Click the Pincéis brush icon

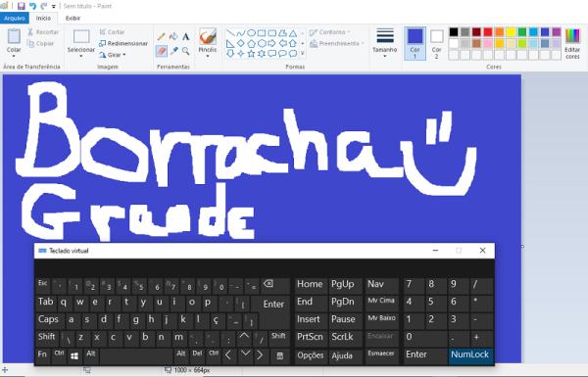[208, 37]
